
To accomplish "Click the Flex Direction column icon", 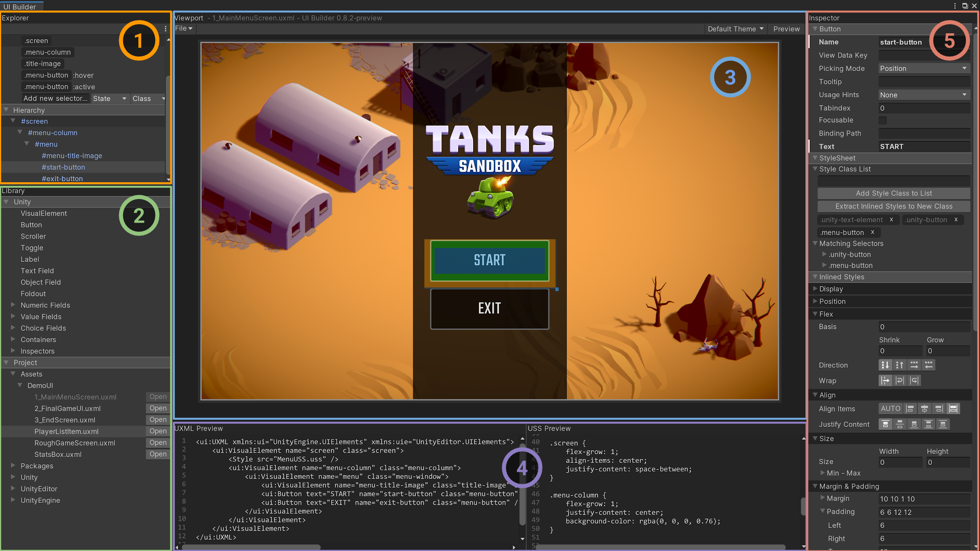I will pos(885,364).
